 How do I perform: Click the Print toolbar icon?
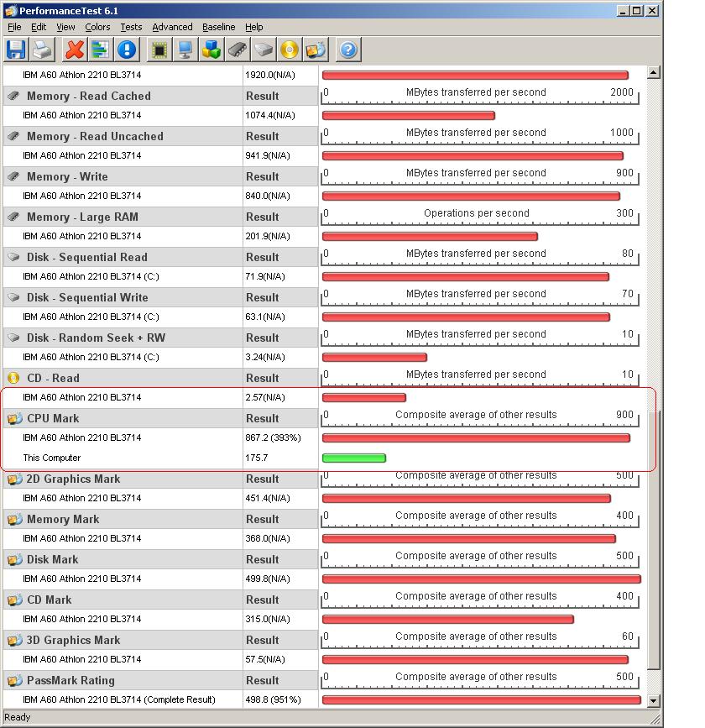click(x=42, y=50)
